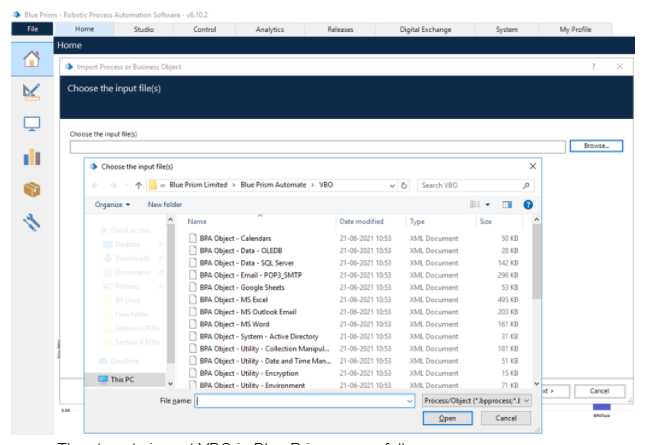Screen dimensions: 660x445
Task: Open the Home icon in the sidebar
Action: [x=32, y=59]
